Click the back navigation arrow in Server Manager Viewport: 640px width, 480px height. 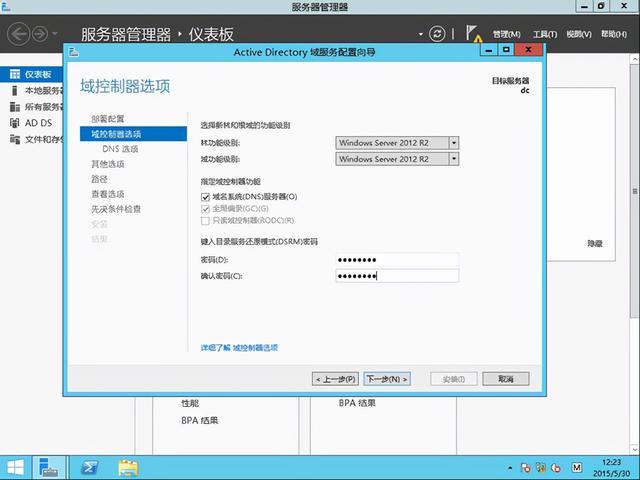[18, 34]
